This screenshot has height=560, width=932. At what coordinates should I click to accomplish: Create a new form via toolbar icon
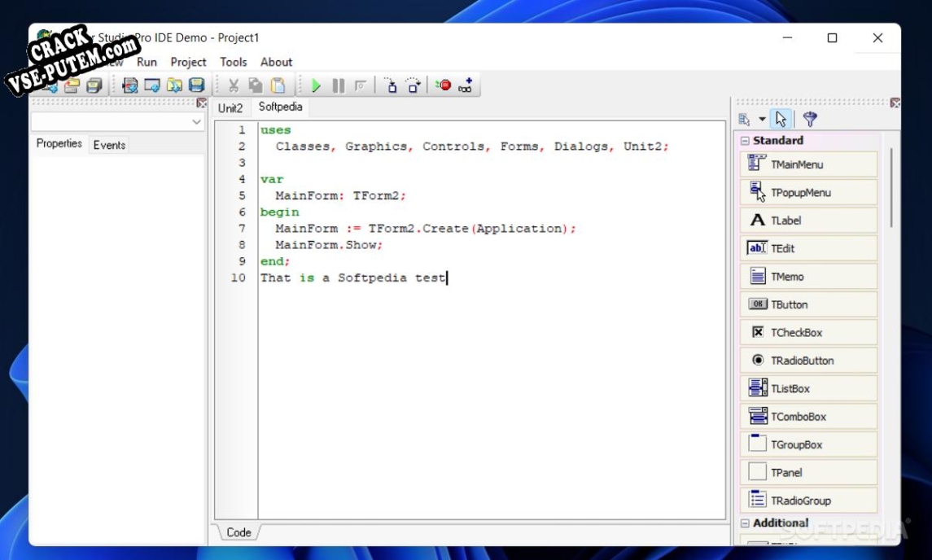coord(152,85)
